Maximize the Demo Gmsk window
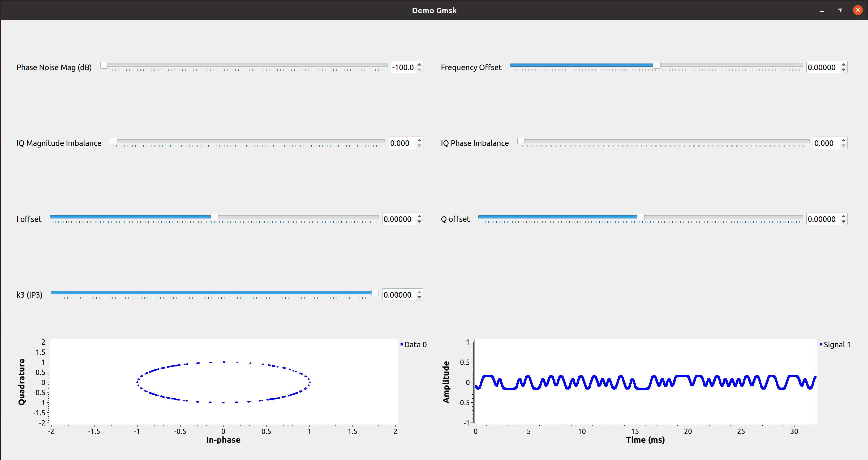868x460 pixels. [839, 10]
